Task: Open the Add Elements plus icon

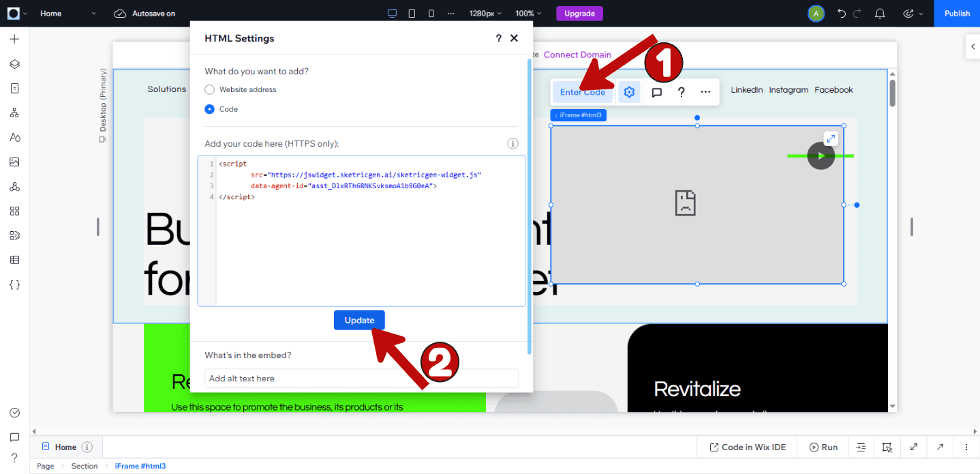Action: (14, 39)
